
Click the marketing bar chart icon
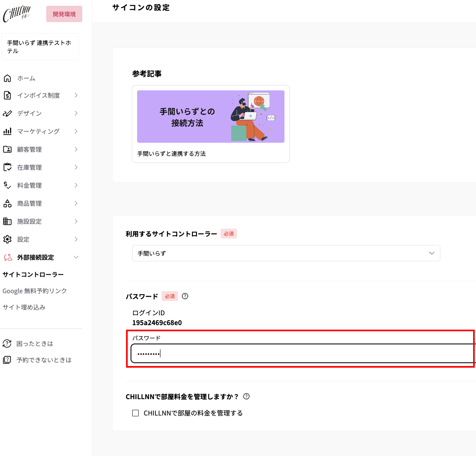7,131
